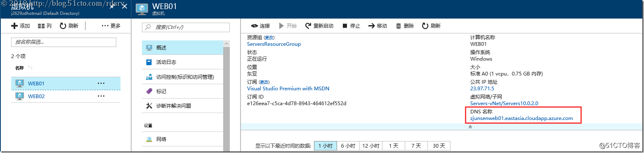Select the 1 天 time range
Screen dimensions: 644x153
(x=394, y=146)
